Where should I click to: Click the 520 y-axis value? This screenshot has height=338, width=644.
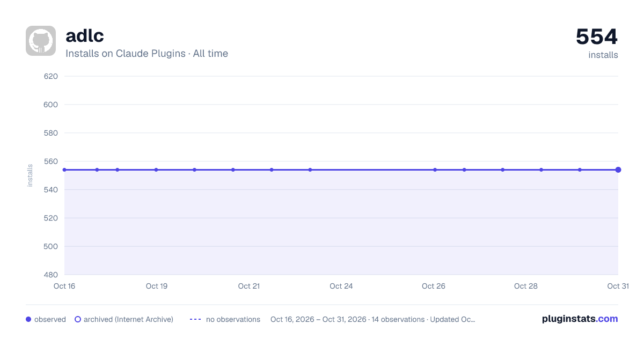tap(50, 218)
